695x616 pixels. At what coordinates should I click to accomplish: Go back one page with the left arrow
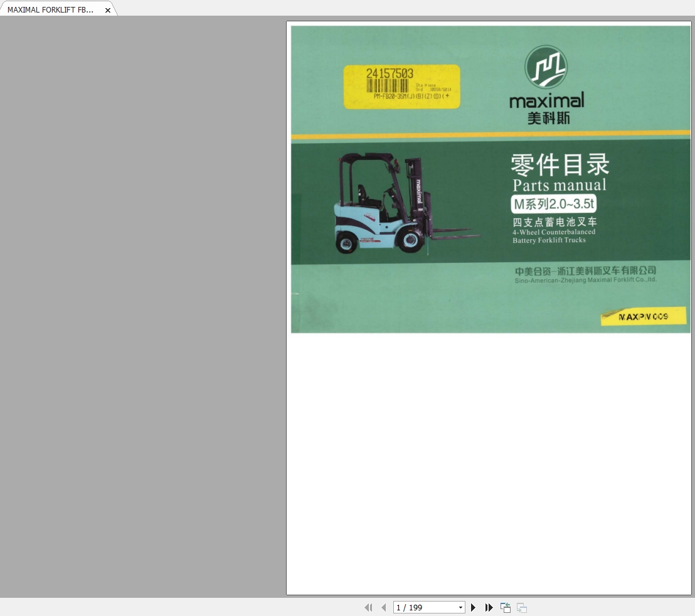tap(383, 607)
